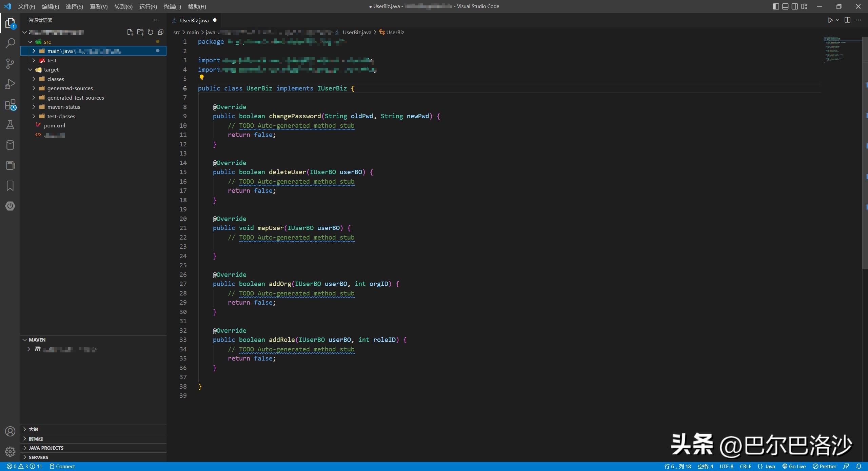
Task: Open the 查看(V) menu
Action: (x=99, y=6)
